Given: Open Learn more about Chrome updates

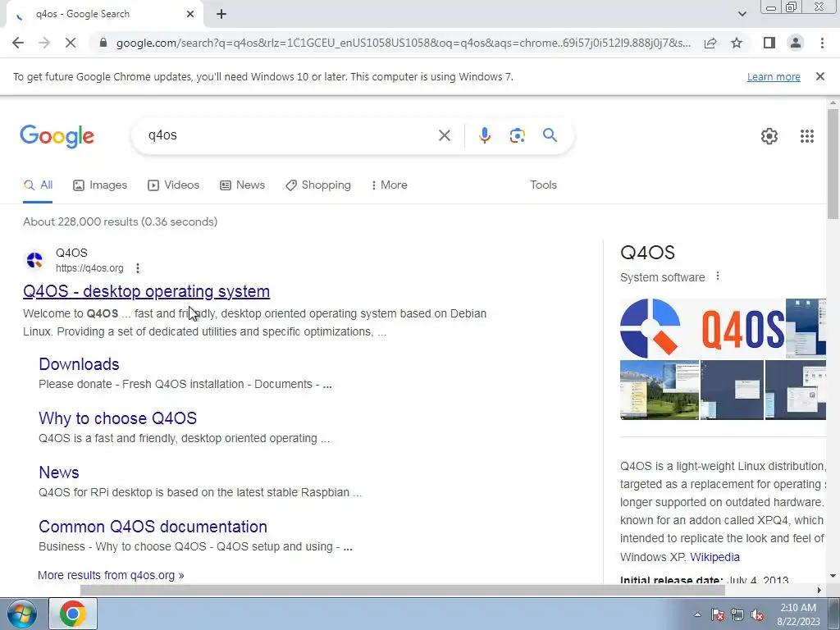Looking at the screenshot, I should pyautogui.click(x=774, y=76).
